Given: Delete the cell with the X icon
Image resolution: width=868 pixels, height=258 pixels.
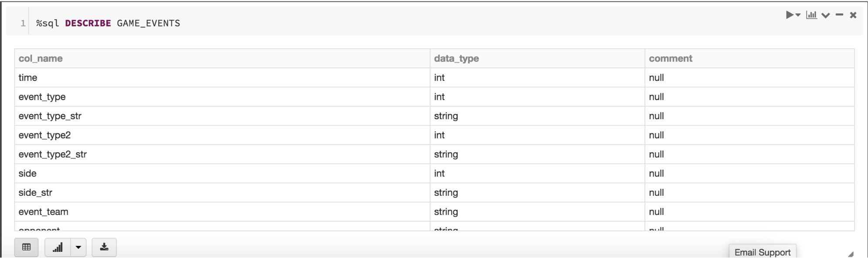Looking at the screenshot, I should click(853, 15).
